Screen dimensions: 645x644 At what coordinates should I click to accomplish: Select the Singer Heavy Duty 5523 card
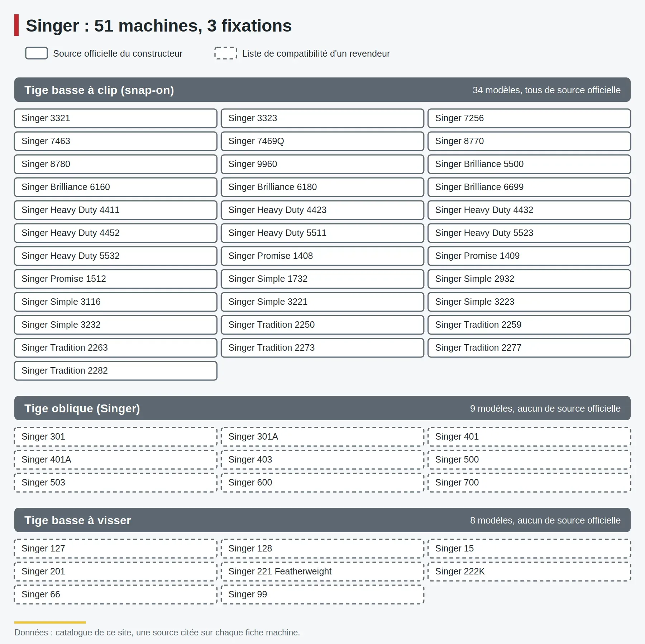pyautogui.click(x=529, y=233)
